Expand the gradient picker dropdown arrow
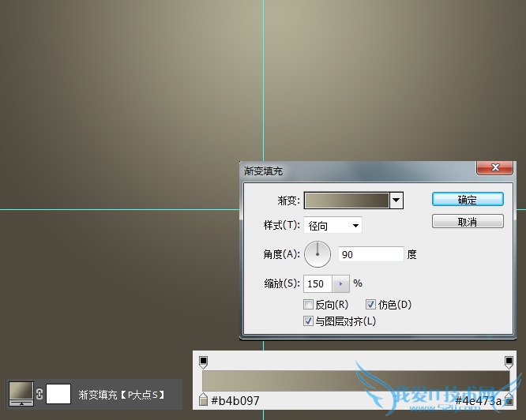 [x=396, y=201]
